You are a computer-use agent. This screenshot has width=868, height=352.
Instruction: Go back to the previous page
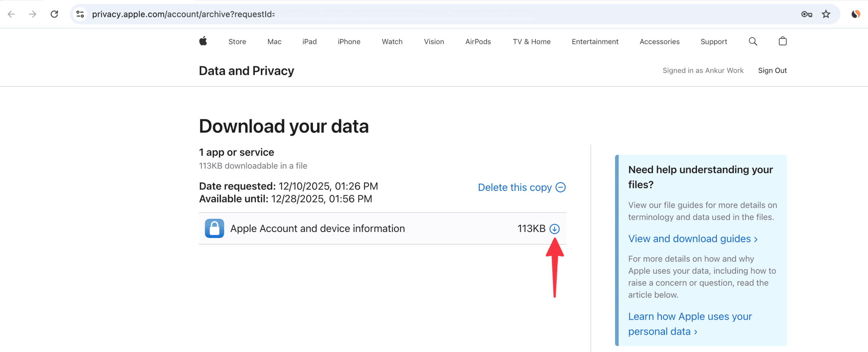coord(12,14)
